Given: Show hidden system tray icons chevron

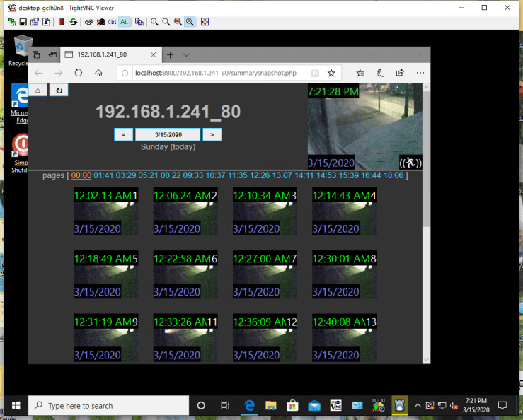Looking at the screenshot, I should pyautogui.click(x=418, y=405).
